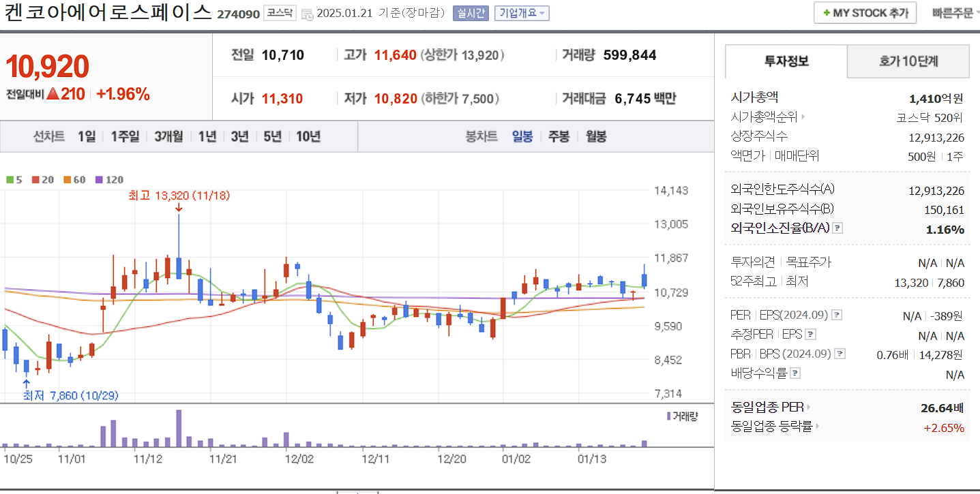This screenshot has height=494, width=980.
Task: View the 배당수익률 help icon
Action: (795, 372)
